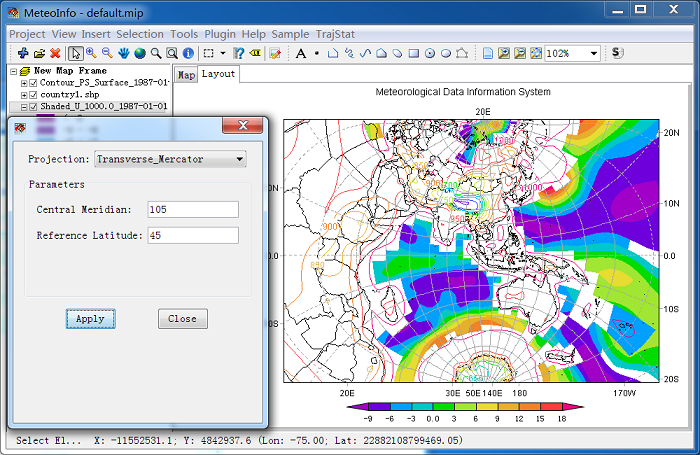
Task: Click the Page Setup sheet icon
Action: [x=488, y=54]
